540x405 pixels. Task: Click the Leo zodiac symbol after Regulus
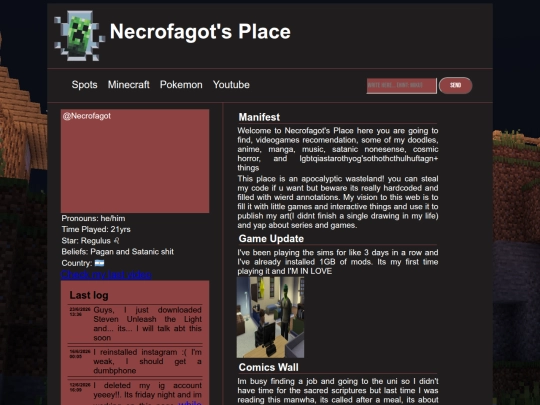pos(116,240)
